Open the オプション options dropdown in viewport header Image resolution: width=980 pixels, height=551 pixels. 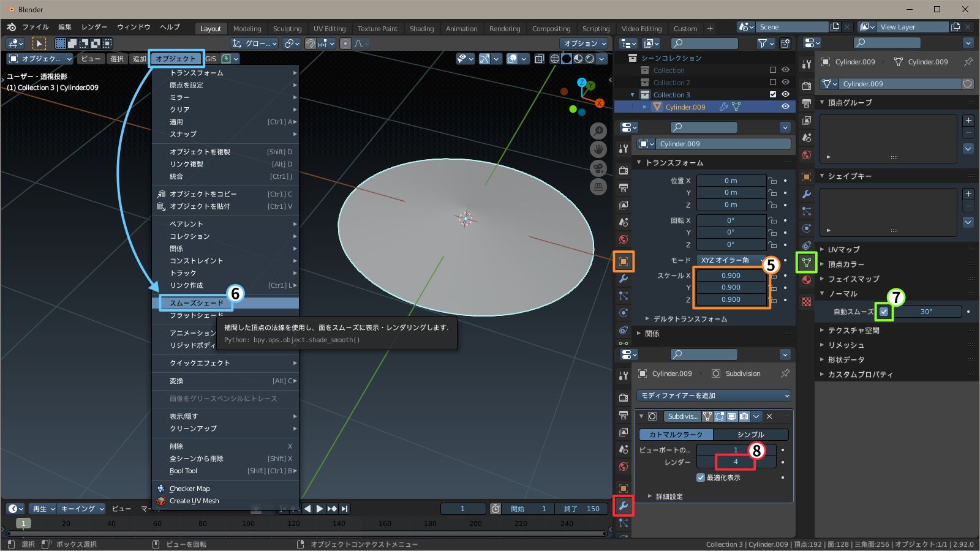pos(584,43)
